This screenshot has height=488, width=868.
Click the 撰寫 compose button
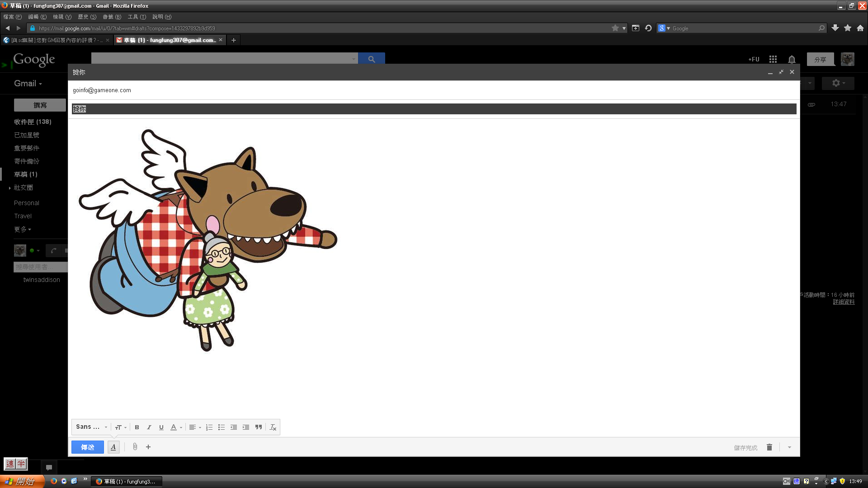[40, 105]
